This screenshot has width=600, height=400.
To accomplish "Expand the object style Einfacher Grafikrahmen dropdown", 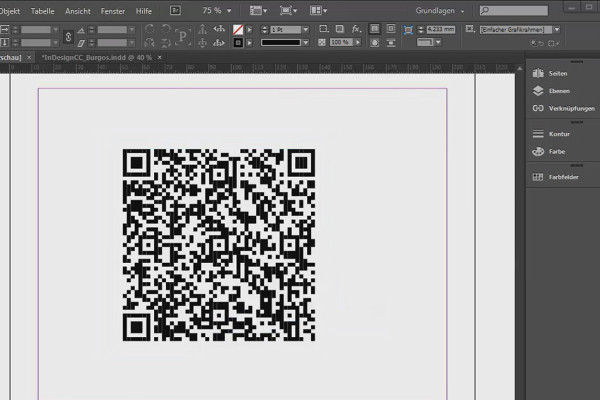I will pyautogui.click(x=557, y=29).
